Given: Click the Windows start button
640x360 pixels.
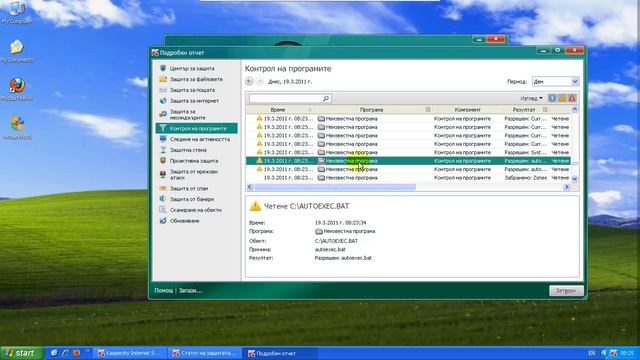Looking at the screenshot, I should 21,353.
